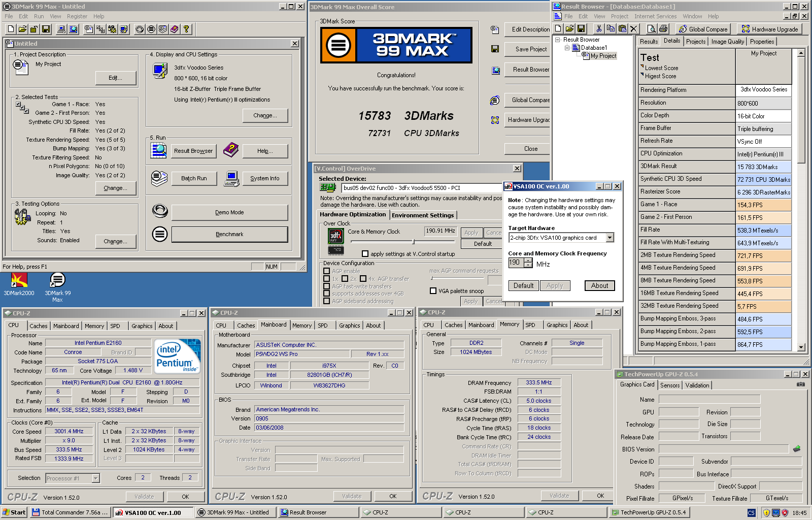This screenshot has width=812, height=520.
Task: Click Printer icon in Result Browser toolbar
Action: coord(663,28)
